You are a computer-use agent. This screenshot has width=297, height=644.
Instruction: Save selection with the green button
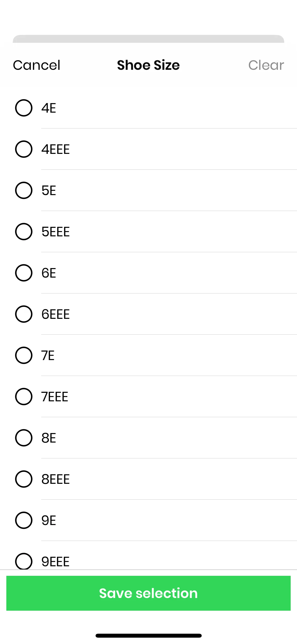point(148,593)
